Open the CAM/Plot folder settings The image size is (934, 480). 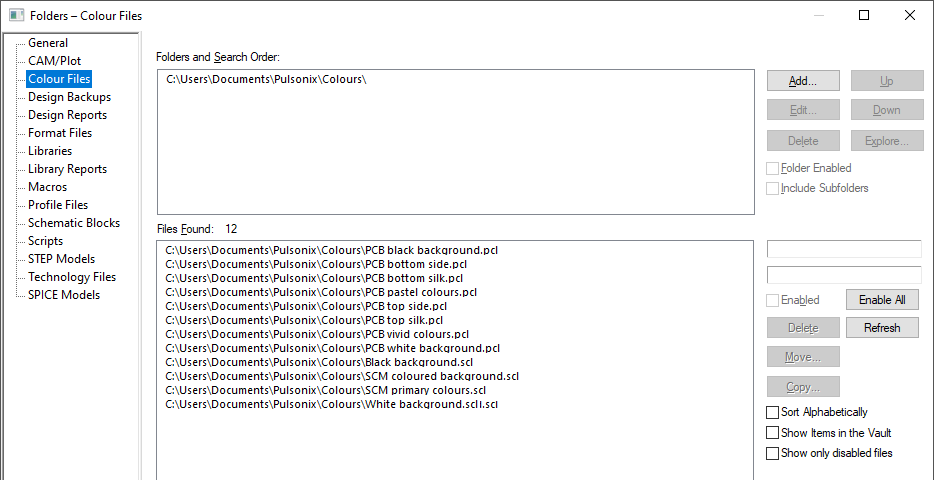pyautogui.click(x=54, y=61)
